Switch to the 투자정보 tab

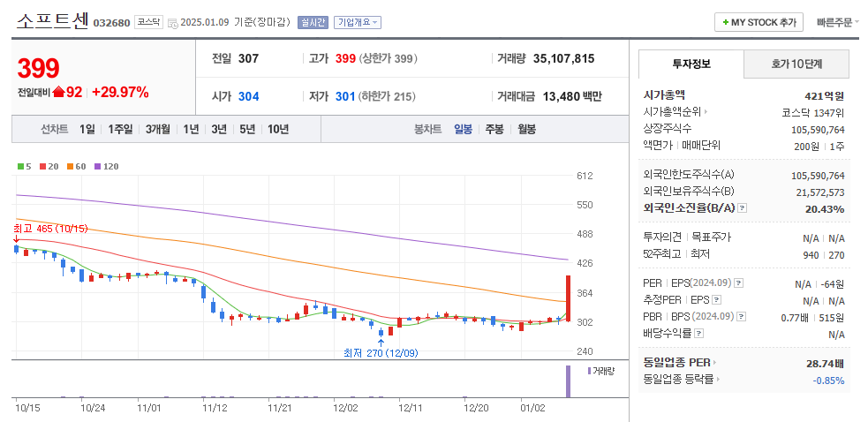691,64
